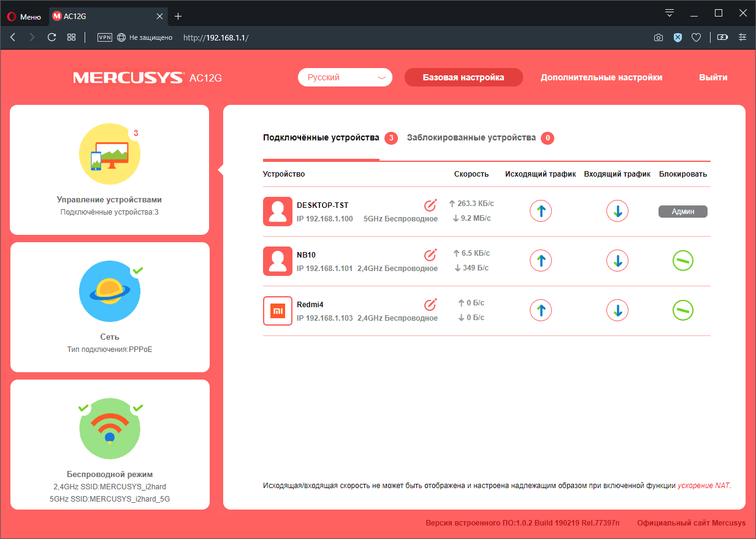Open the Network planet icon panel
The width and height of the screenshot is (756, 539).
click(x=110, y=292)
